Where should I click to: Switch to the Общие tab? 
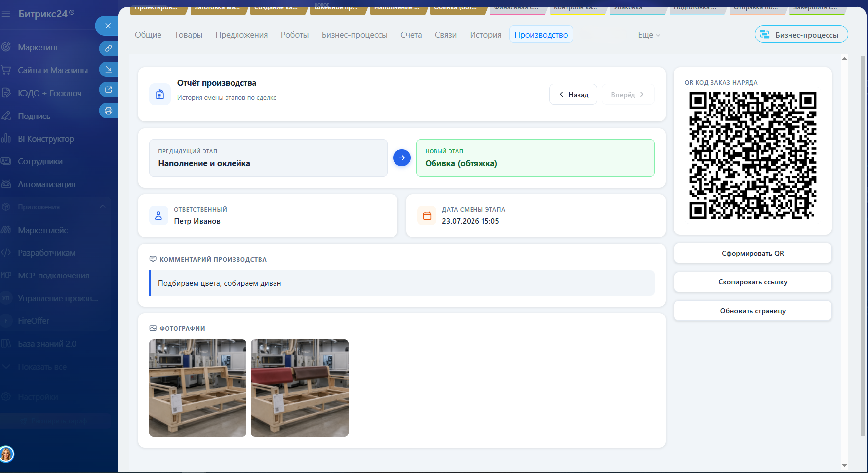(148, 35)
